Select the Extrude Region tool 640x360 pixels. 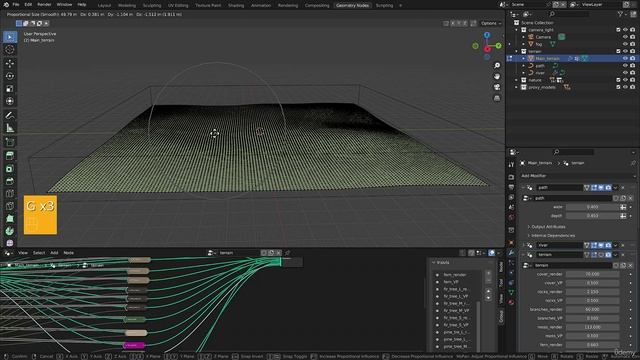pos(10,156)
